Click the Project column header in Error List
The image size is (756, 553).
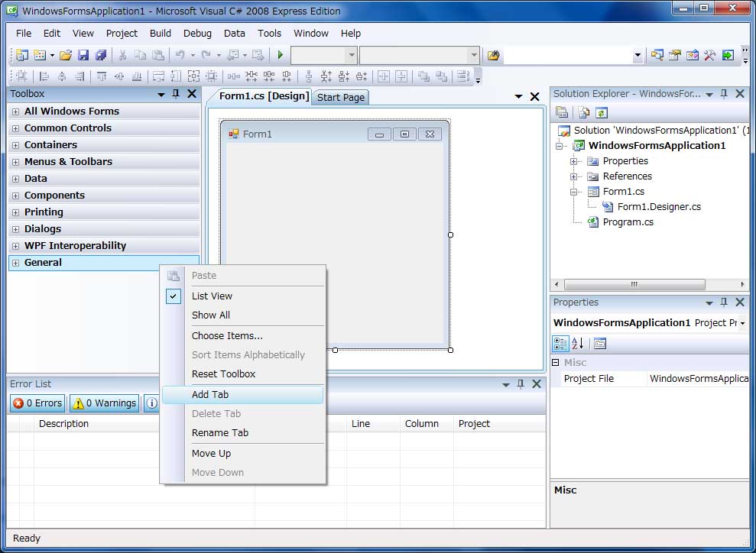point(499,423)
